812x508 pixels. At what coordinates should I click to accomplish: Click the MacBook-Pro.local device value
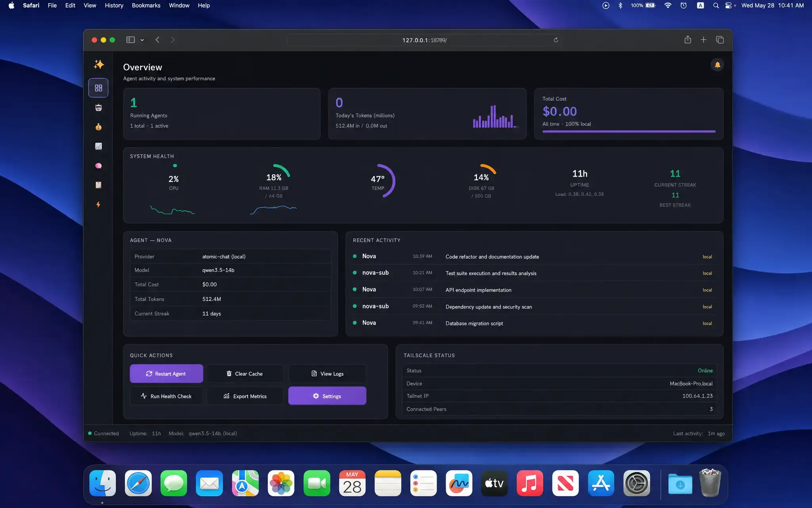tap(691, 383)
